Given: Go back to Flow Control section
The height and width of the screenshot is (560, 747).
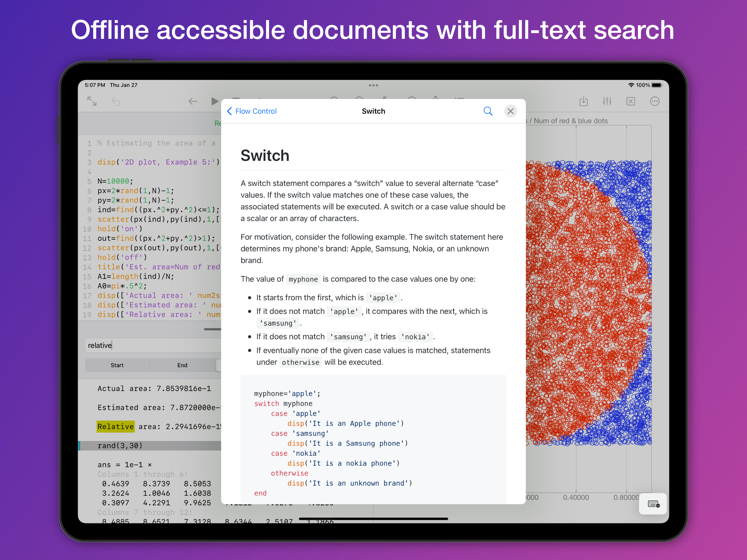Looking at the screenshot, I should click(252, 111).
